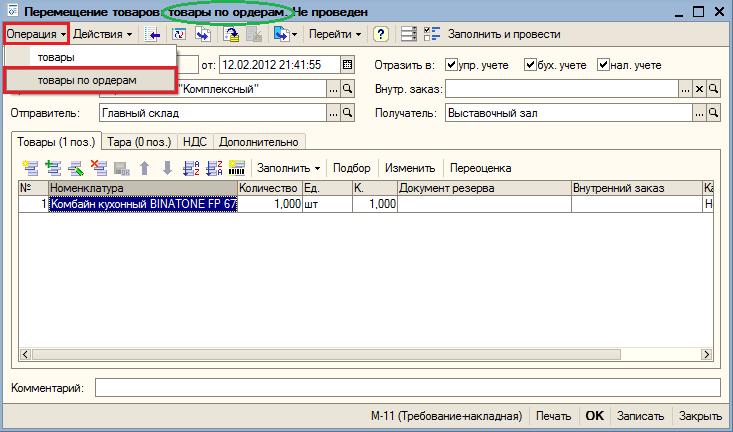Open the barcode scanner input icon
This screenshot has height=432, width=733.
pos(237,168)
